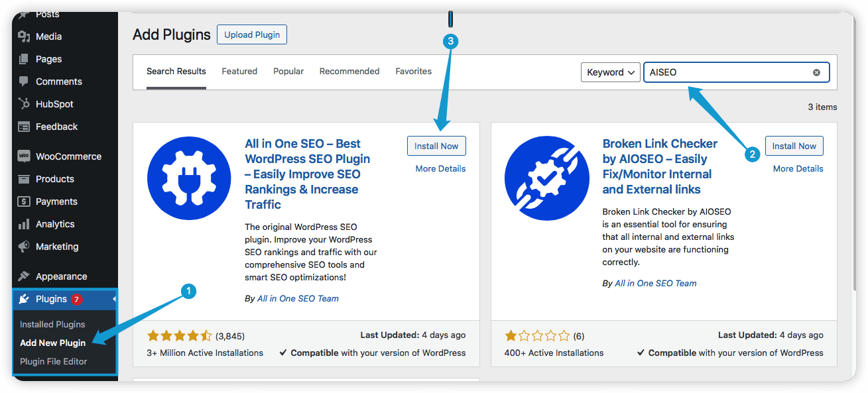Open the Appearance paintbrush icon

click(x=24, y=276)
